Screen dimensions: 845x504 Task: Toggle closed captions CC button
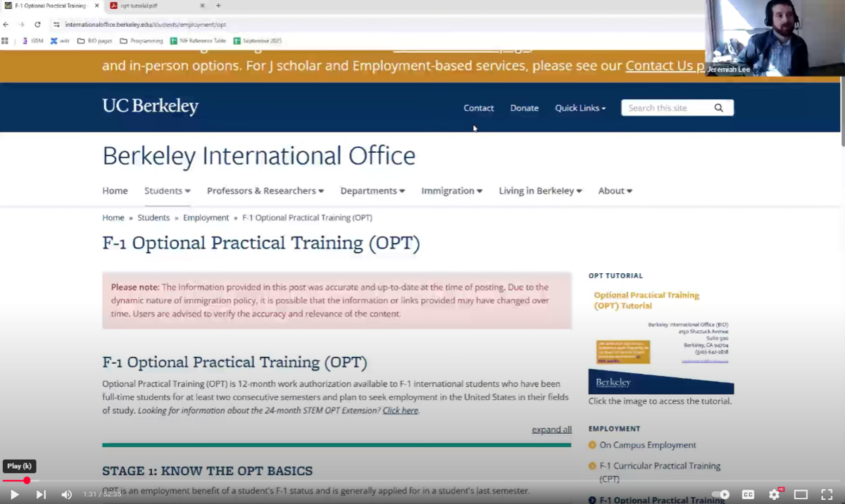(748, 494)
